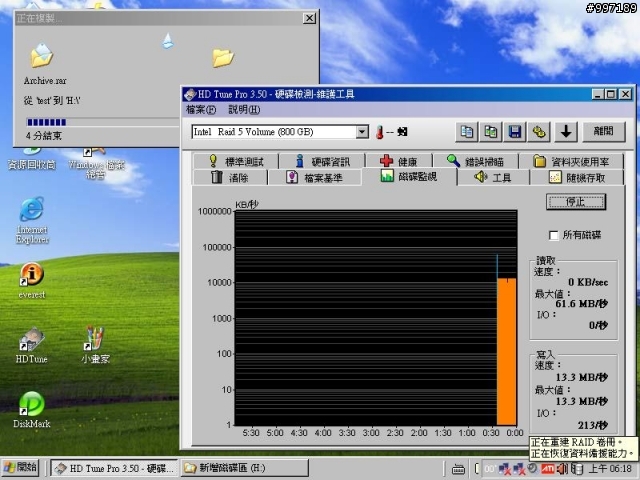The image size is (640, 480).
Task: Open the 檔案(F) menu
Action: (x=201, y=110)
